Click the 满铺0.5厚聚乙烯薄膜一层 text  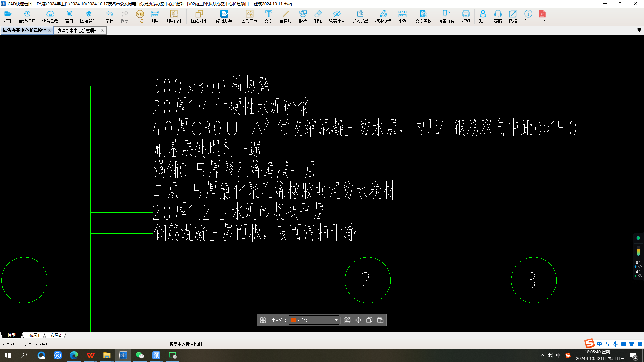click(235, 169)
